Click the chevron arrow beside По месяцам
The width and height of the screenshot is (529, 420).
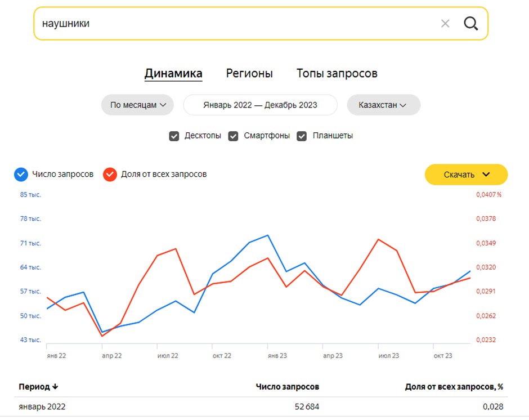click(x=163, y=105)
